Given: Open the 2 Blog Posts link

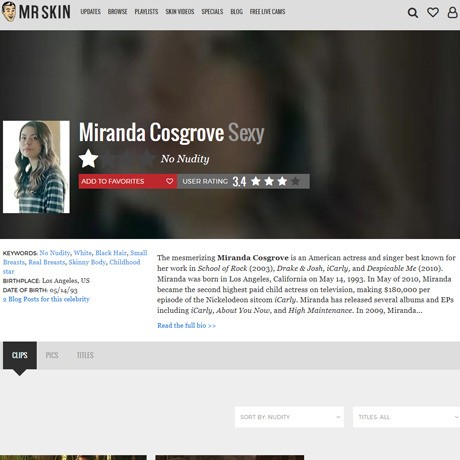Looking at the screenshot, I should tap(46, 299).
